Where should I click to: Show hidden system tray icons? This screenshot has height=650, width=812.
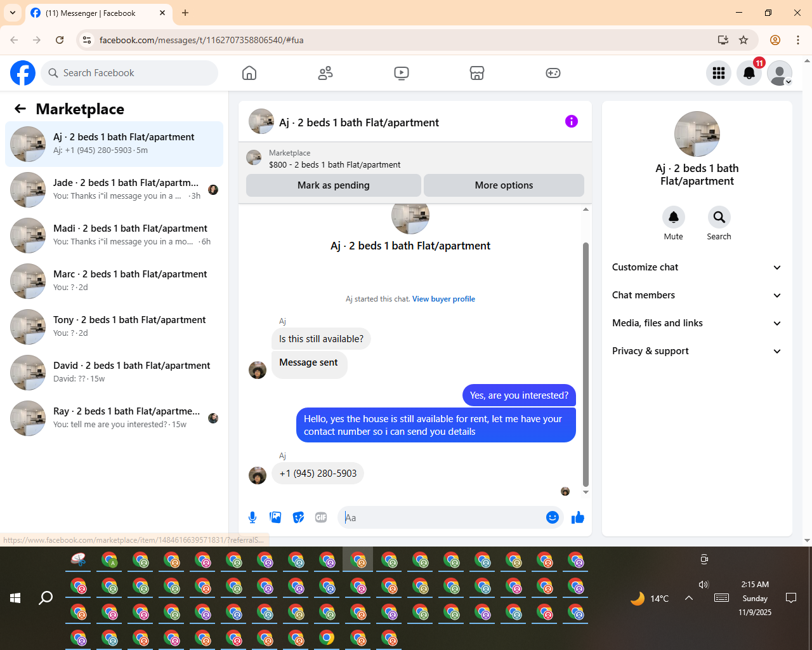click(689, 598)
